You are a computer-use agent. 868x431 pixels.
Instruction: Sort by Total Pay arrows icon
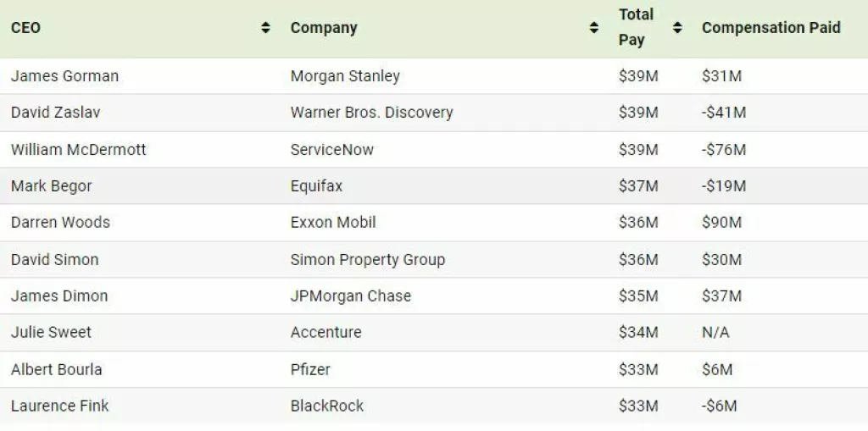tap(677, 28)
